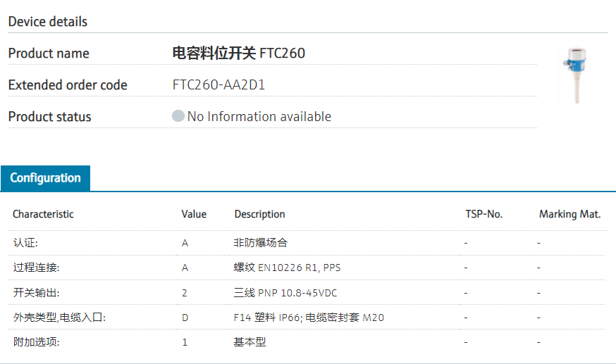Select the 附加选项 characteristic row
The height and width of the screenshot is (364, 616).
tap(36, 342)
